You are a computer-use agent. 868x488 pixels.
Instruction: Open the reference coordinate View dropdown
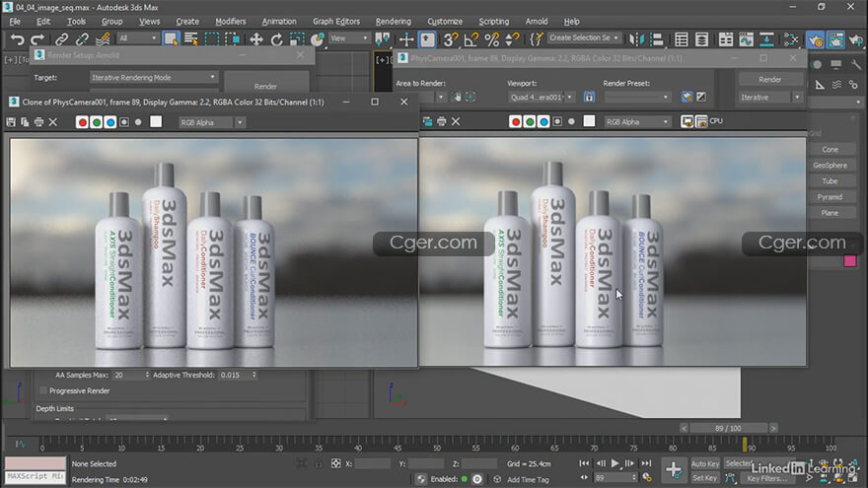click(x=349, y=38)
